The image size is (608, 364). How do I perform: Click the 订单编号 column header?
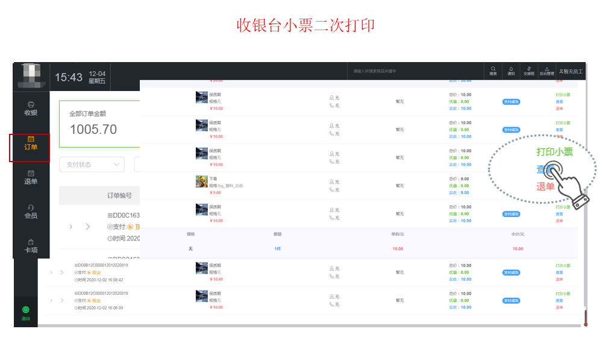click(x=119, y=195)
